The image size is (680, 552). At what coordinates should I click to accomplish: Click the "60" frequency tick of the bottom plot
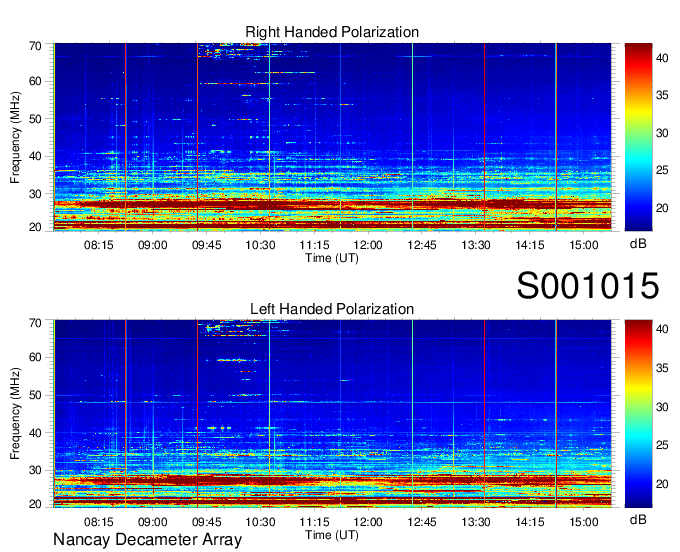point(35,358)
